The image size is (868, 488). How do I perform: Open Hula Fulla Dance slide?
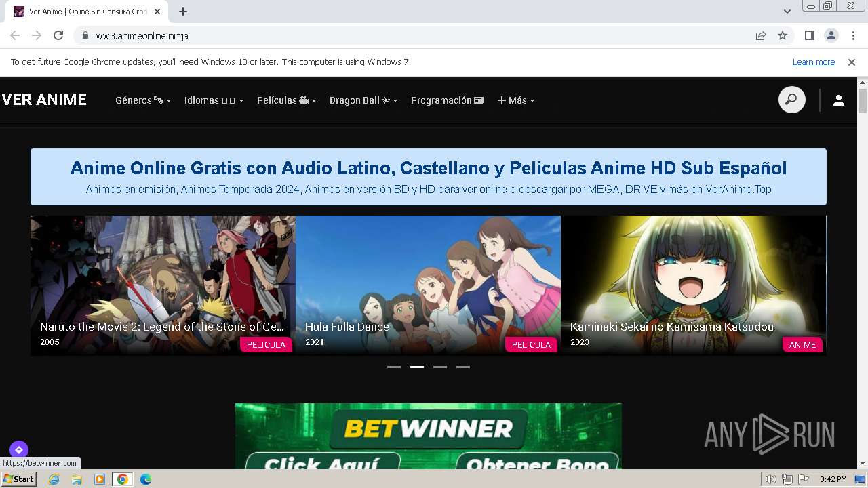coord(428,285)
